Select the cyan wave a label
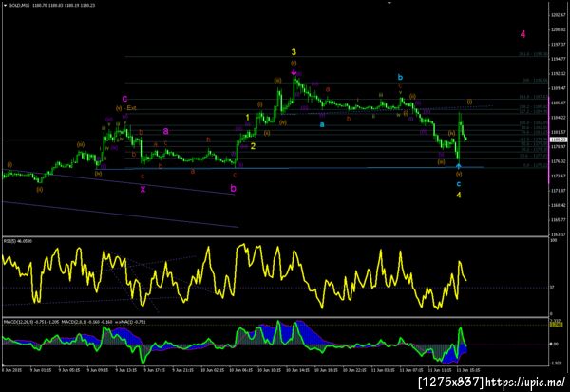The image size is (570, 392). point(322,124)
